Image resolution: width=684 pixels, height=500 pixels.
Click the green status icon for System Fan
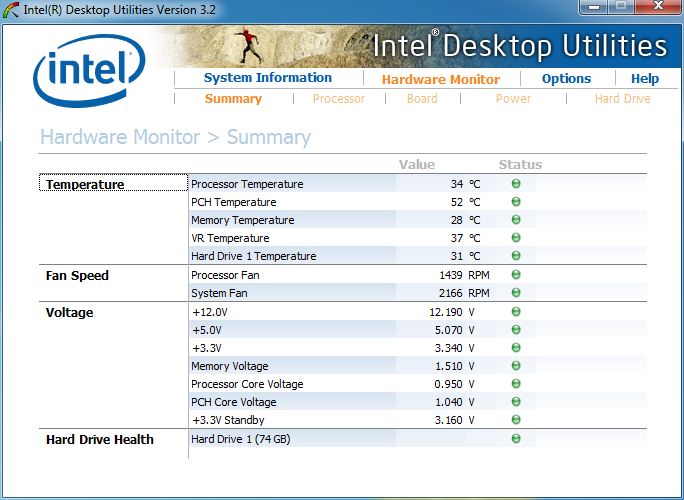coord(516,292)
